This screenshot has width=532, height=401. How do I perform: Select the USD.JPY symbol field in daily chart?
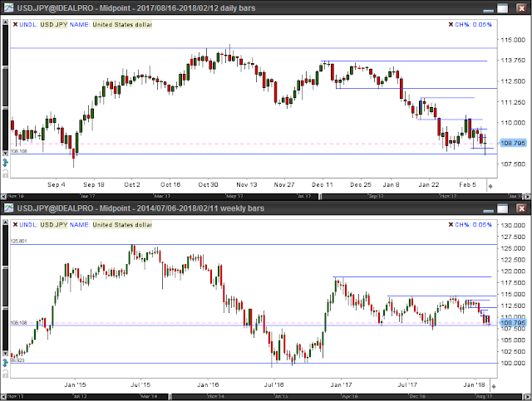[x=54, y=24]
